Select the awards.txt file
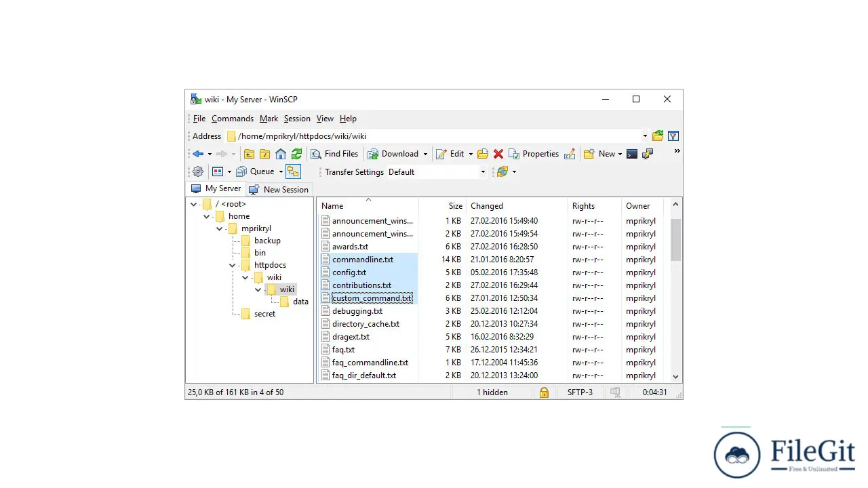Screen dimensions: 868x488 350,247
